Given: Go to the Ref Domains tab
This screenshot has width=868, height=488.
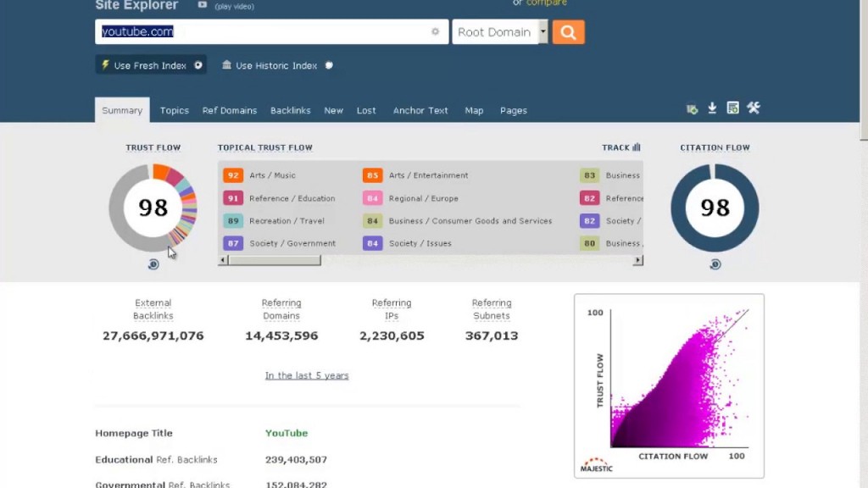Looking at the screenshot, I should (x=229, y=110).
